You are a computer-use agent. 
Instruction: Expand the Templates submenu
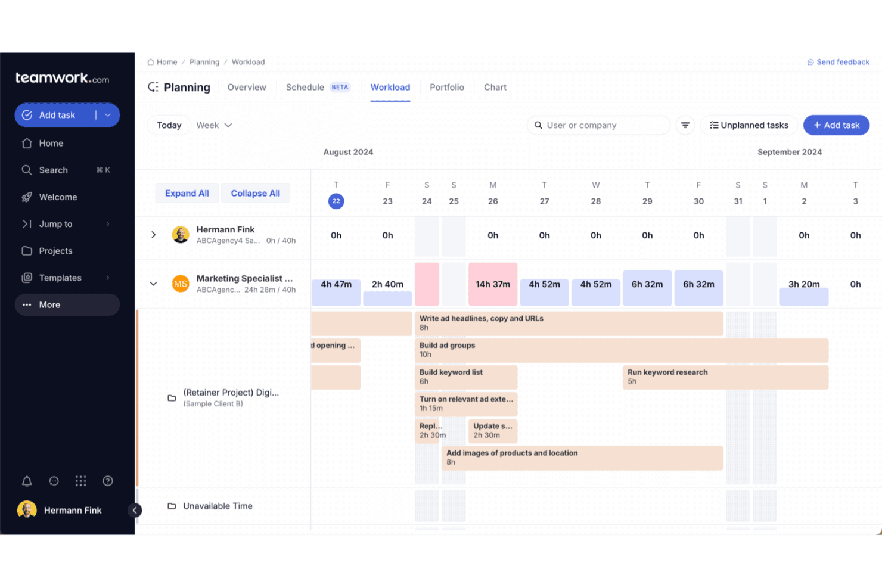[108, 278]
